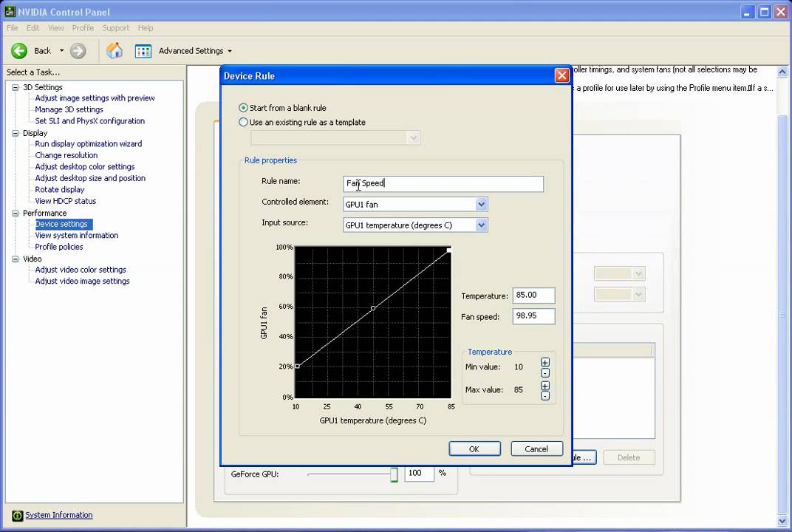Select Adjust desktop size and position

90,178
